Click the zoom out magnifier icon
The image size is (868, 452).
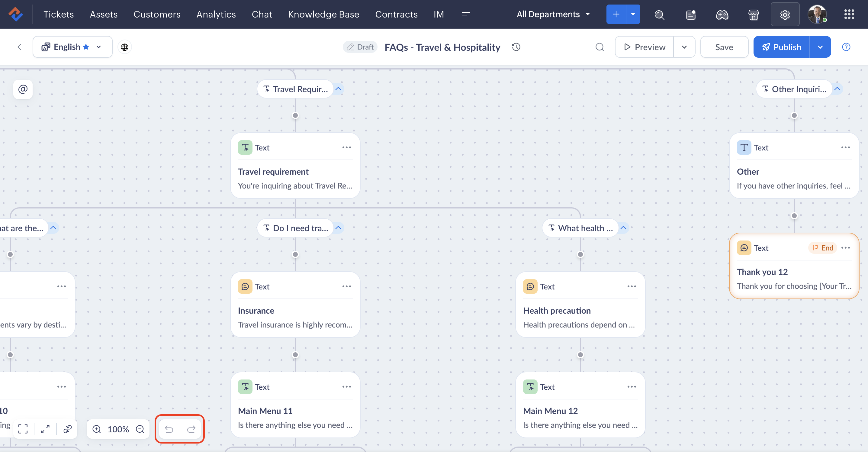(140, 429)
